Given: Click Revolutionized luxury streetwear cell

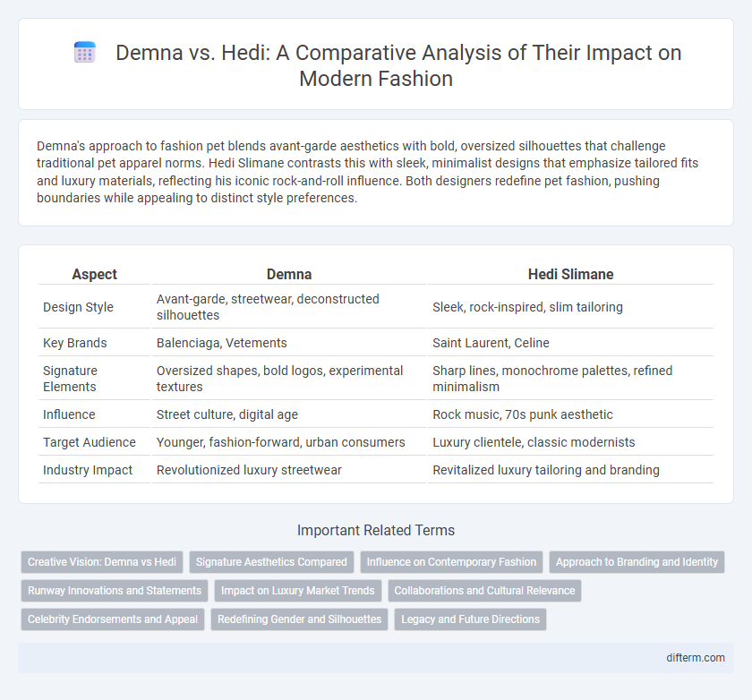Looking at the screenshot, I should tap(289, 470).
